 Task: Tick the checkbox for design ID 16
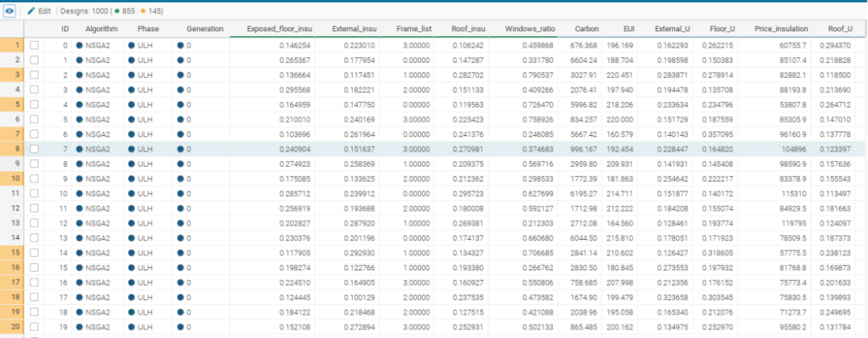coord(35,282)
